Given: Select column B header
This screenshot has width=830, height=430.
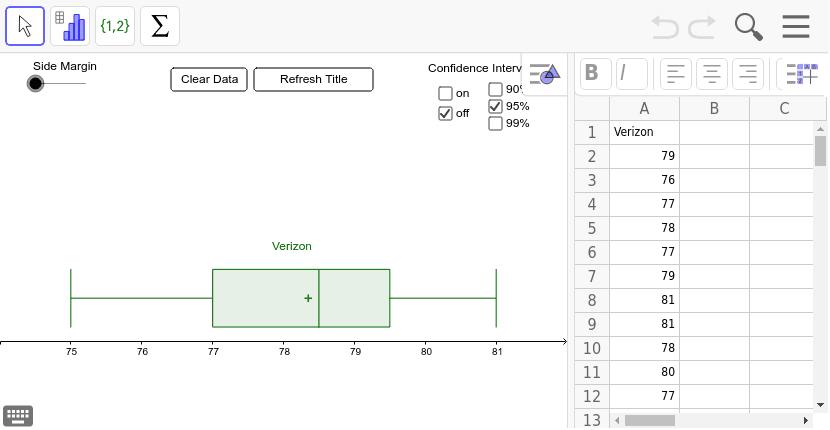Looking at the screenshot, I should click(714, 109).
